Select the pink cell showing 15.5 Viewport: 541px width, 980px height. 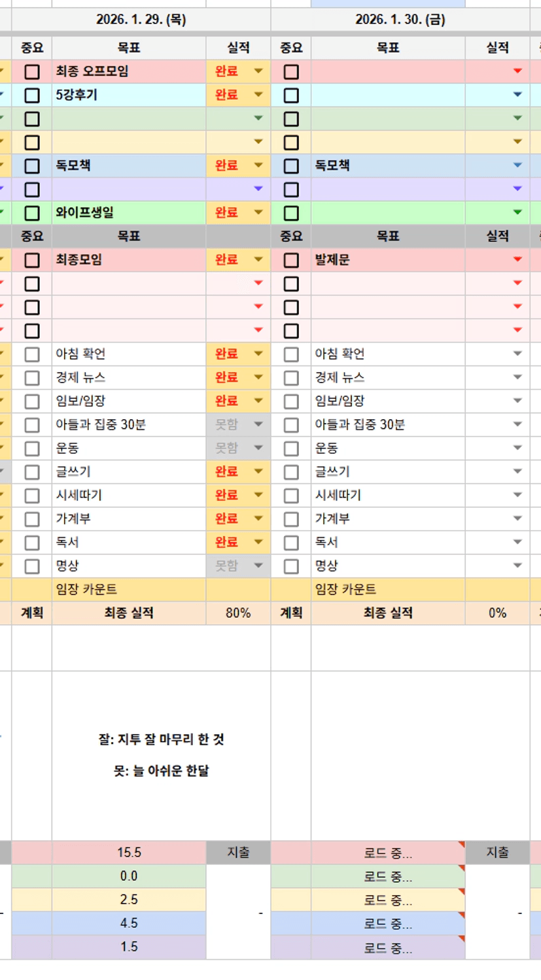(x=129, y=853)
